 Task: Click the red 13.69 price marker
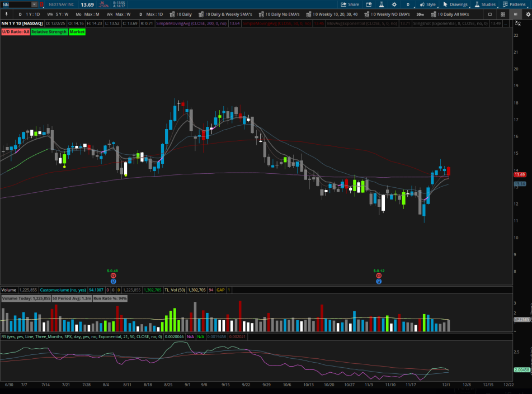[x=520, y=174]
